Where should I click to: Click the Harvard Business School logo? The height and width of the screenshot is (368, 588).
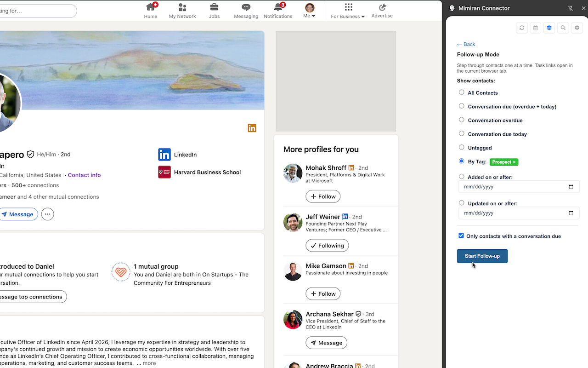click(164, 172)
